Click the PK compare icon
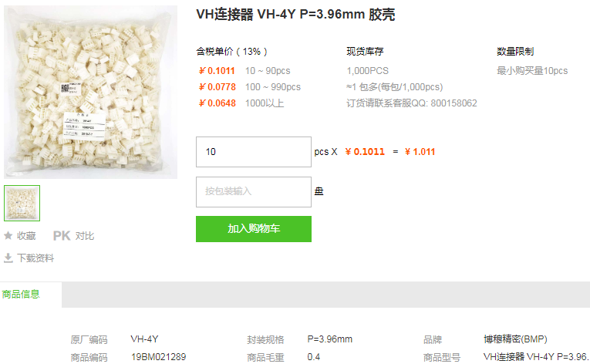This screenshot has width=590, height=364. pos(62,236)
